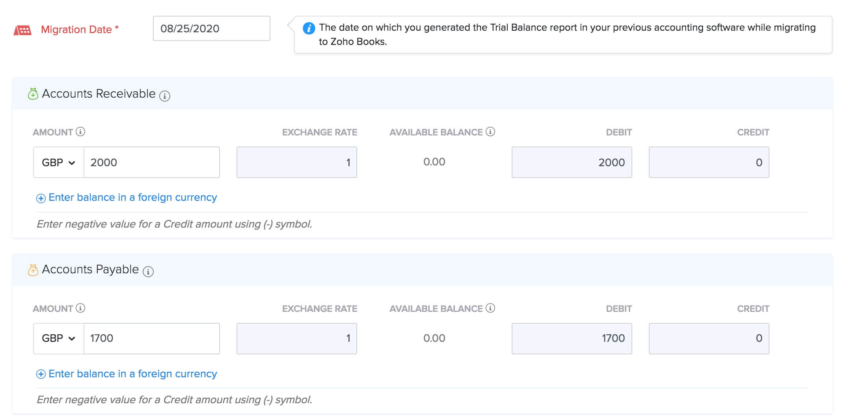
Task: Click Amount info icon in Accounts Receivable
Action: (80, 132)
